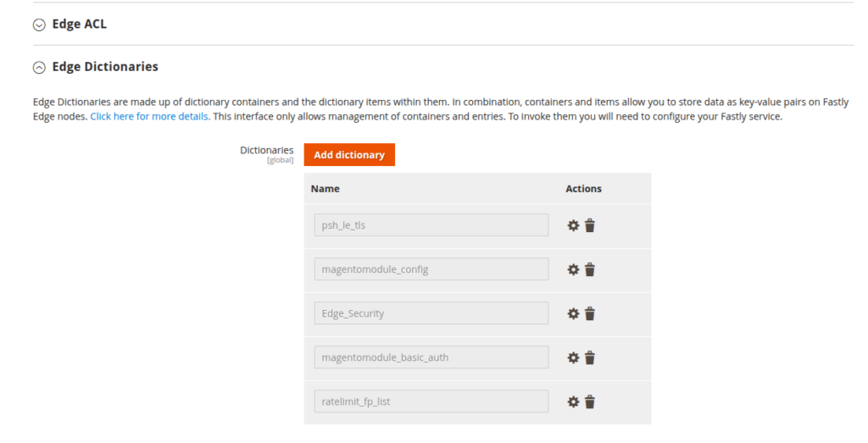Open the 'Click here for more details' link
Viewport: 868px width, 443px height.
150,117
